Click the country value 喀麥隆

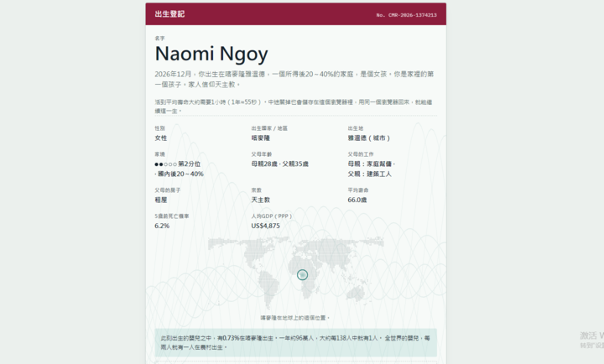261,138
